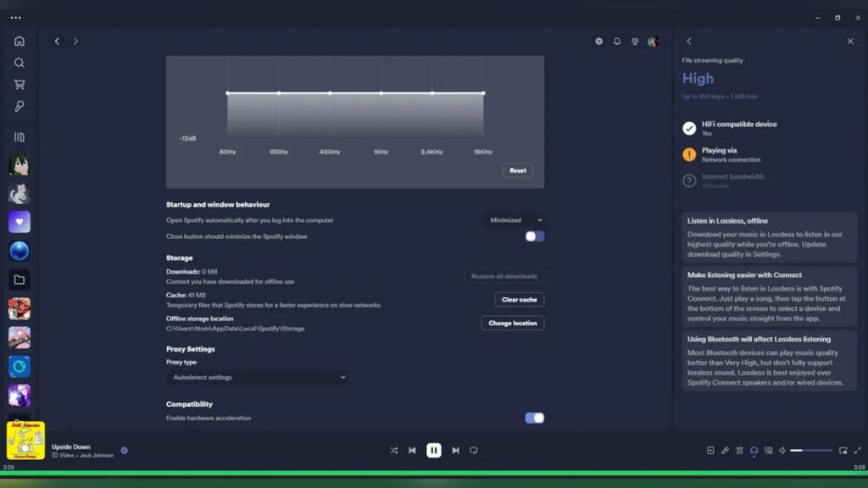Screen dimensions: 868x488
Task: Click the saved checkmark next to track
Action: click(124, 451)
